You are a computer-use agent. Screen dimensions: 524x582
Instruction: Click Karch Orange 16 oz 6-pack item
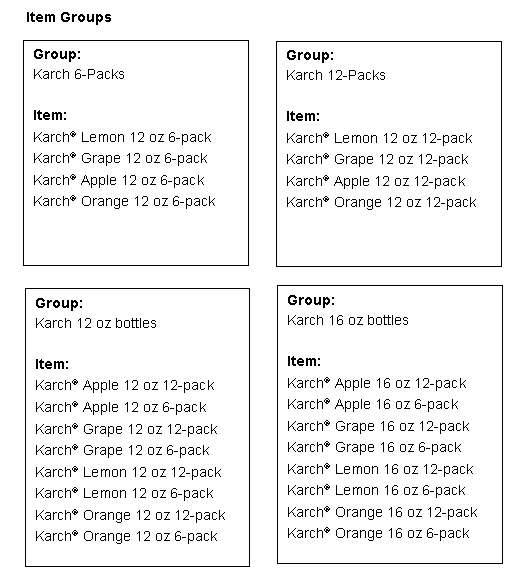(379, 534)
